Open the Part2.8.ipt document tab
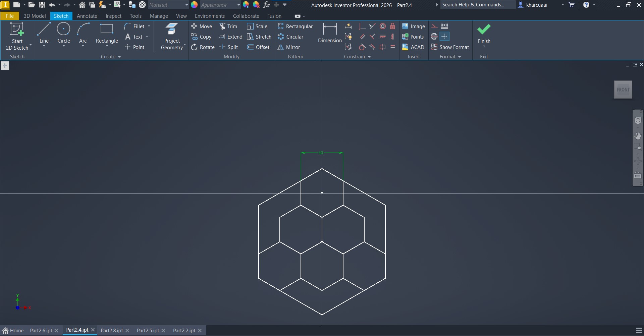This screenshot has height=336, width=644. [x=112, y=331]
